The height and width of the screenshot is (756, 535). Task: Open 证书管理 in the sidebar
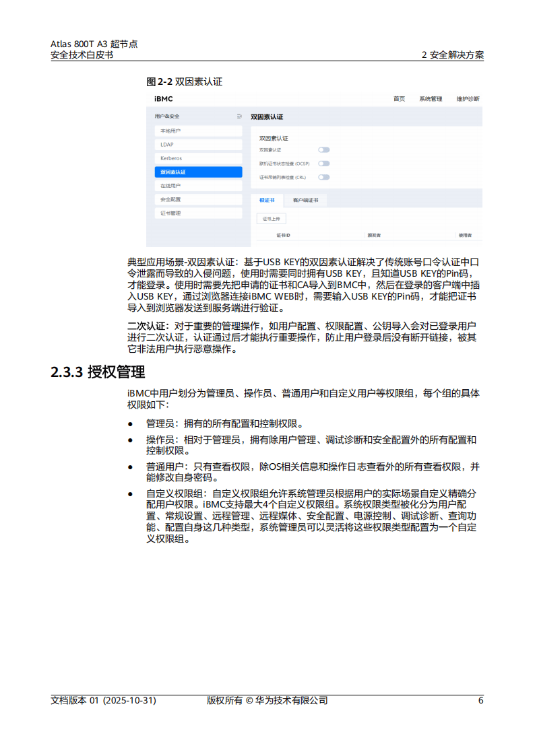point(197,213)
